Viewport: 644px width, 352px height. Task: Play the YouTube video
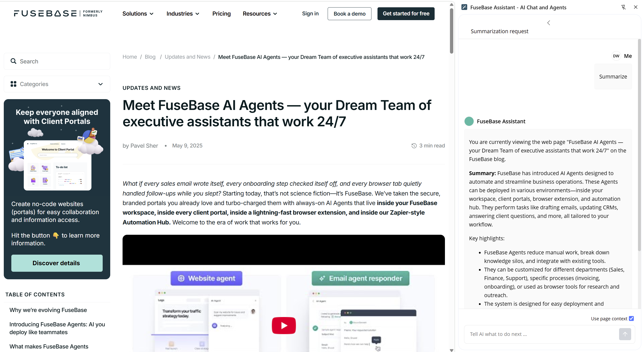pyautogui.click(x=284, y=325)
